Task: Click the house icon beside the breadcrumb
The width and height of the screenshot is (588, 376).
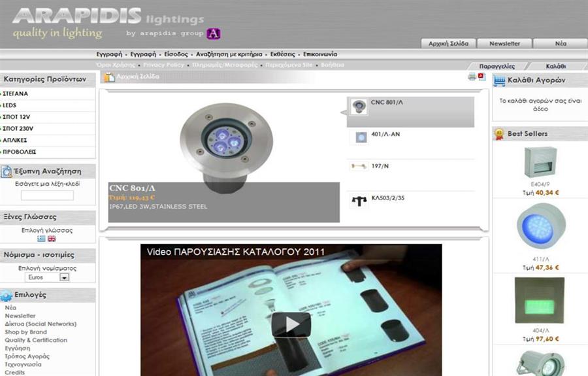Action: click(109, 77)
